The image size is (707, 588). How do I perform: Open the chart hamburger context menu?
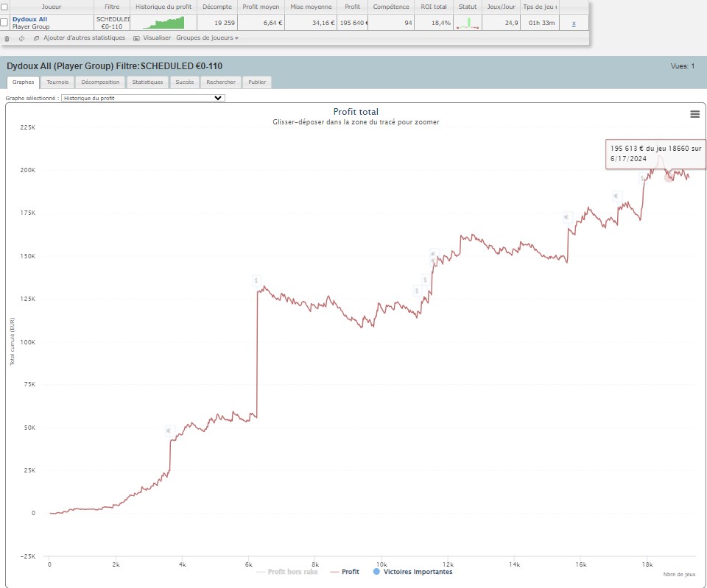pyautogui.click(x=694, y=115)
